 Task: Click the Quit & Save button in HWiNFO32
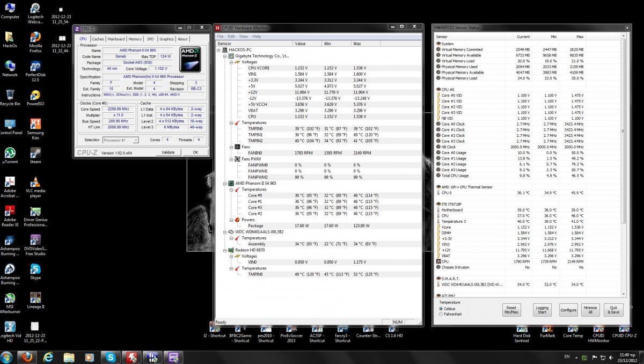tap(614, 310)
